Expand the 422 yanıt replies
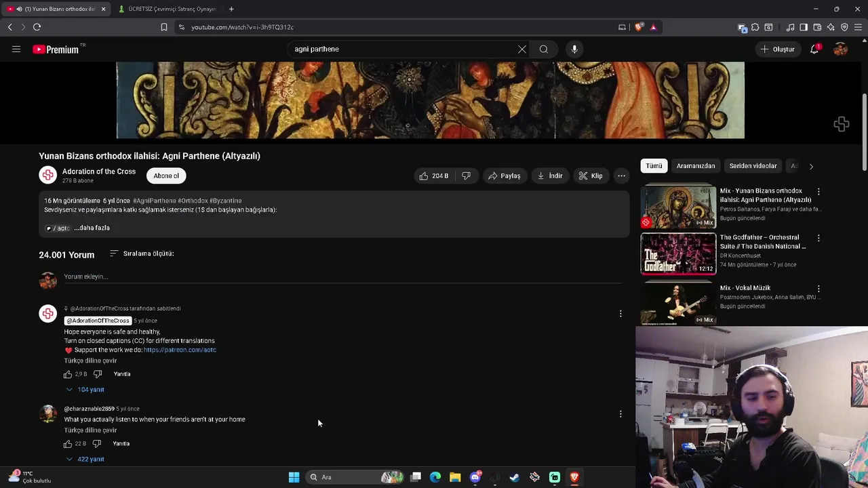This screenshot has width=868, height=488. tap(85, 459)
